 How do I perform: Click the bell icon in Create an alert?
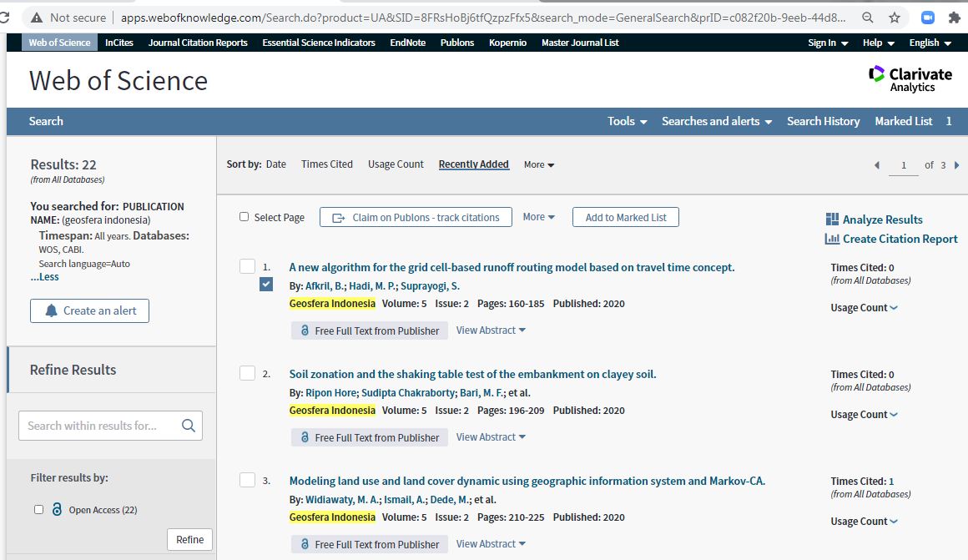51,310
